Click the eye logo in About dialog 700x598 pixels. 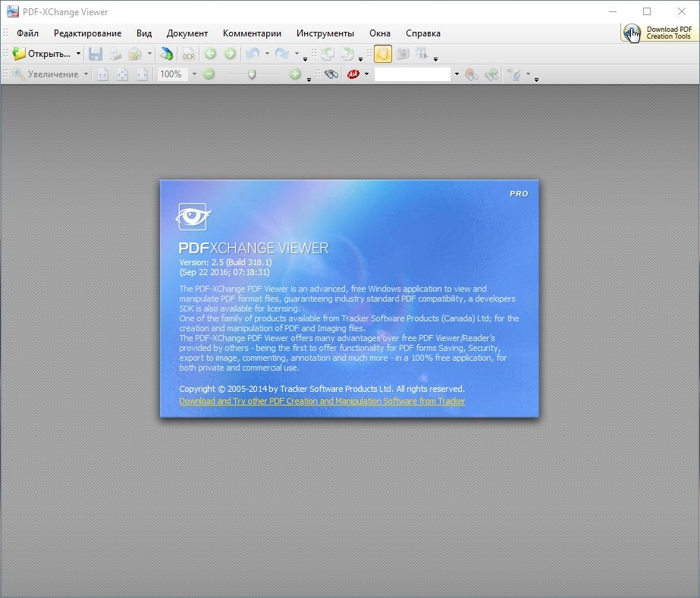coord(193,217)
